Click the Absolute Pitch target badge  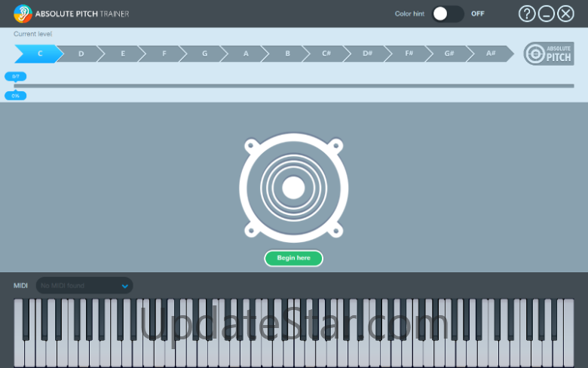click(549, 54)
